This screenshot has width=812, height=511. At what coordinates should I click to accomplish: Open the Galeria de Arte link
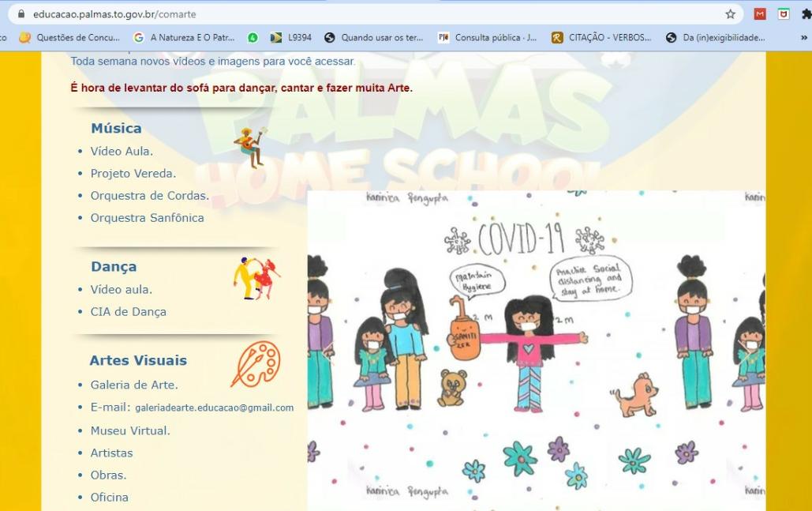coord(134,385)
